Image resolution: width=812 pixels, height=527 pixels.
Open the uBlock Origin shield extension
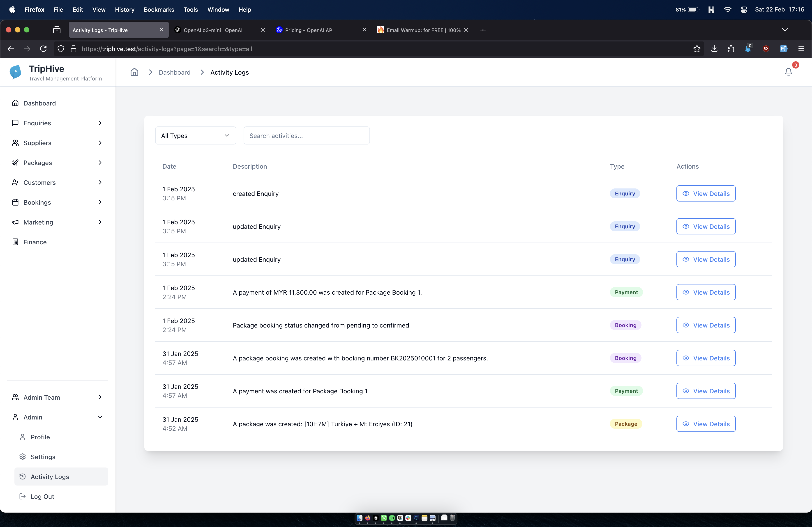(x=766, y=49)
